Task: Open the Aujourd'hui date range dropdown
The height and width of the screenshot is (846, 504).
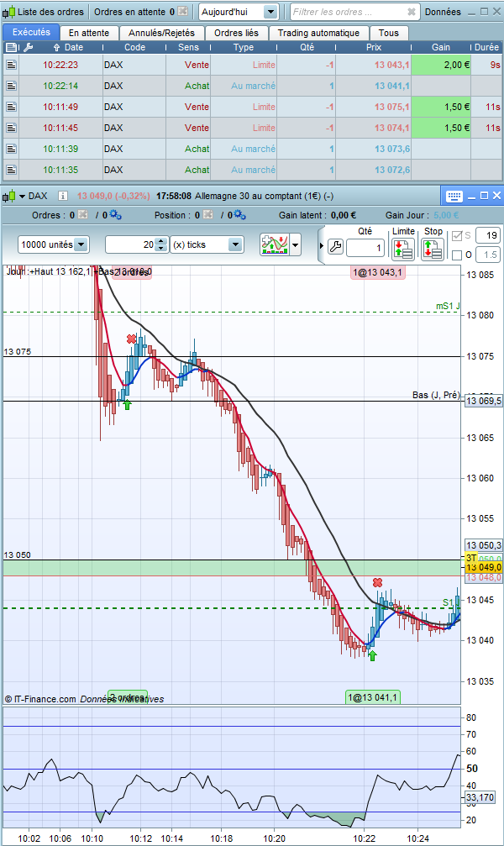Action: pos(238,12)
